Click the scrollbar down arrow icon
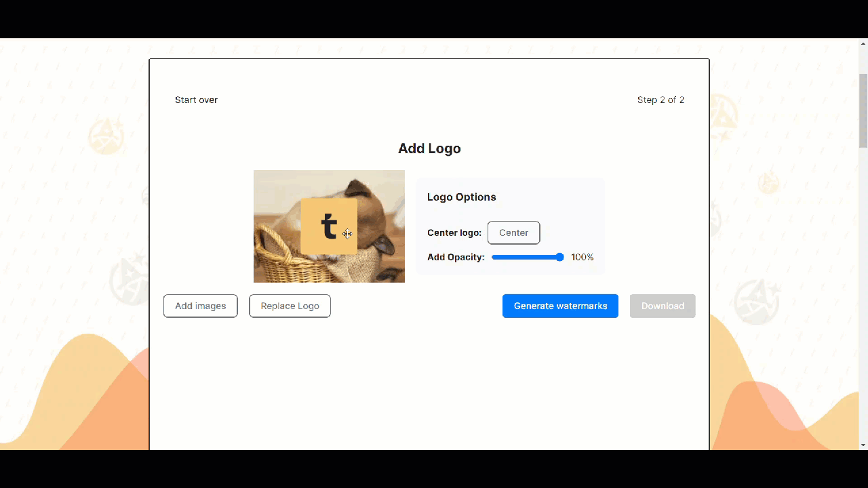 [x=862, y=444]
